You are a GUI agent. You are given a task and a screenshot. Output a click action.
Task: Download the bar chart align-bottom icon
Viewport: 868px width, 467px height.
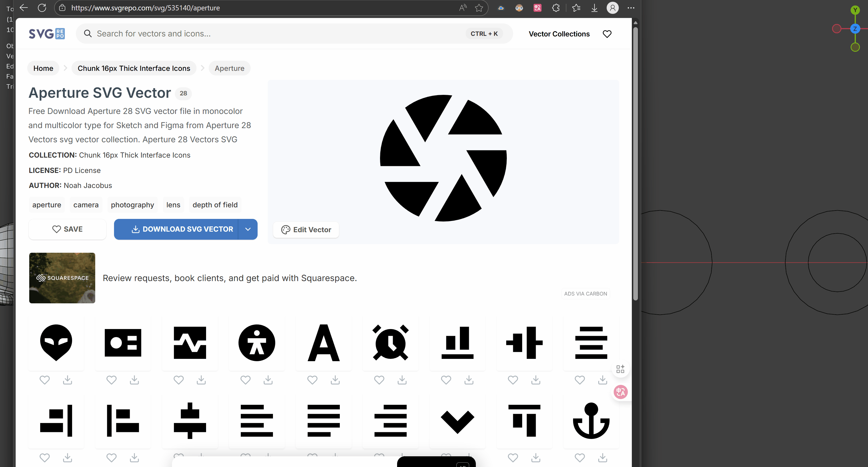coord(469,380)
